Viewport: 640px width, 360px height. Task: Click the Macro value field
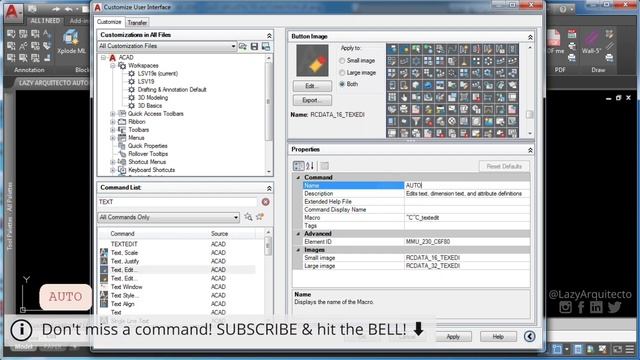467,218
